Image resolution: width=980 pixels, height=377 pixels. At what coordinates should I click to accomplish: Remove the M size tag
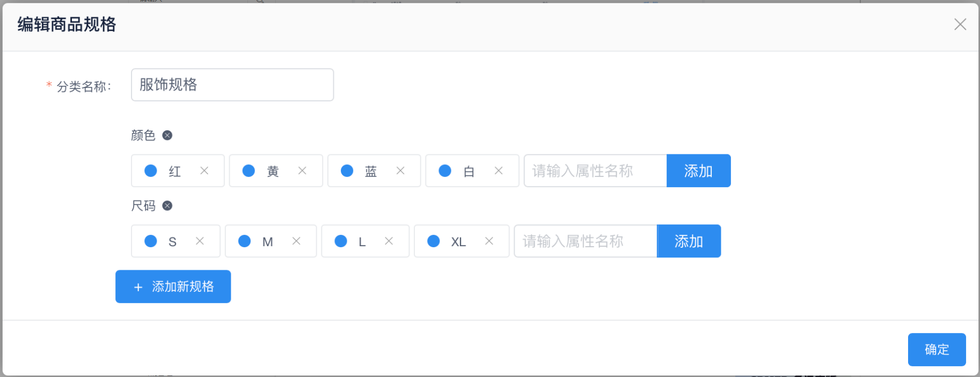pos(296,241)
